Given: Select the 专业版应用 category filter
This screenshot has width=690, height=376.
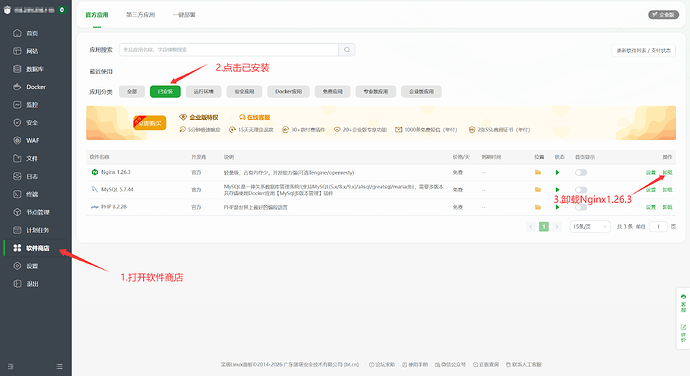Looking at the screenshot, I should [376, 92].
